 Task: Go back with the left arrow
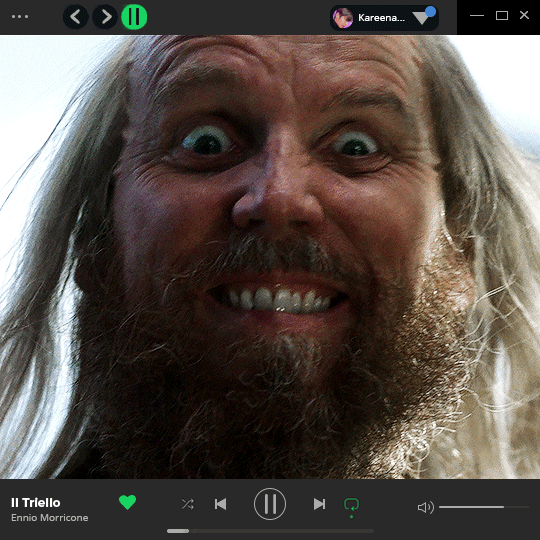click(x=76, y=17)
